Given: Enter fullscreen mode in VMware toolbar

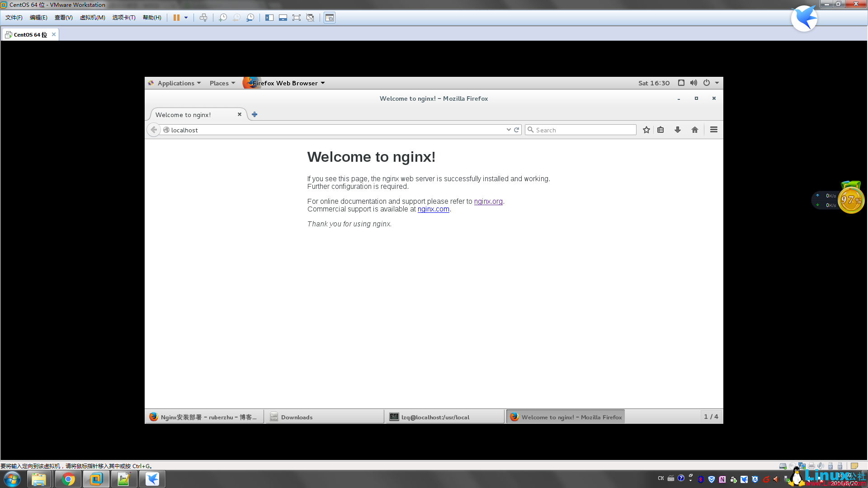Looking at the screenshot, I should click(296, 18).
